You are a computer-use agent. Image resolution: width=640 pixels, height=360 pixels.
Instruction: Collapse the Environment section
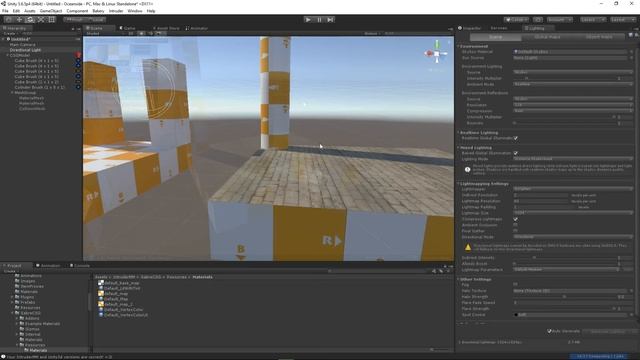tap(458, 46)
